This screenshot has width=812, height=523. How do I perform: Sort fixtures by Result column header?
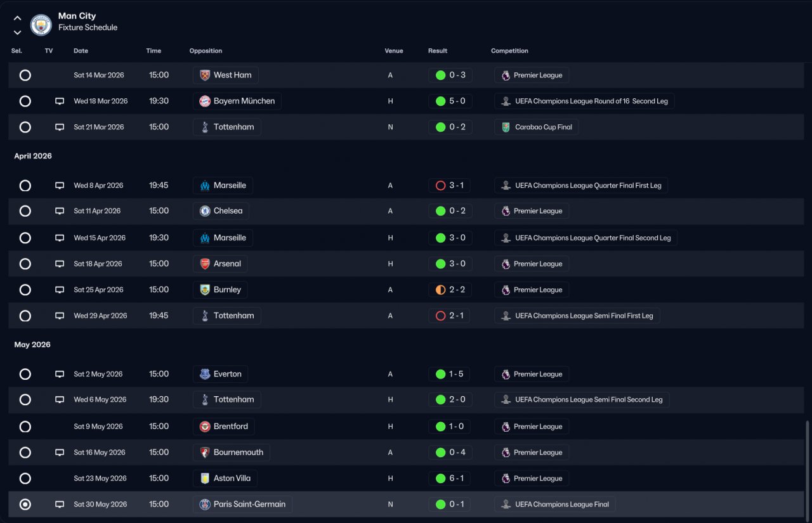pyautogui.click(x=437, y=51)
